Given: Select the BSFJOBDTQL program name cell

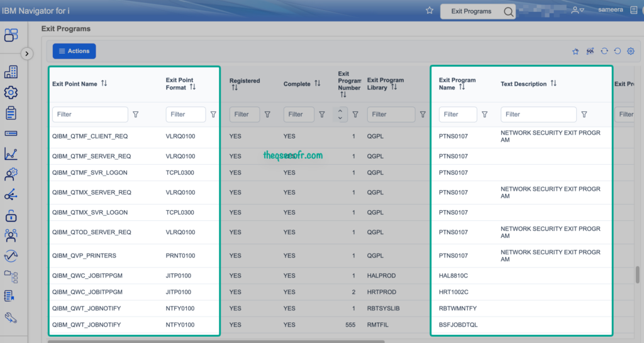Looking at the screenshot, I should click(x=458, y=325).
